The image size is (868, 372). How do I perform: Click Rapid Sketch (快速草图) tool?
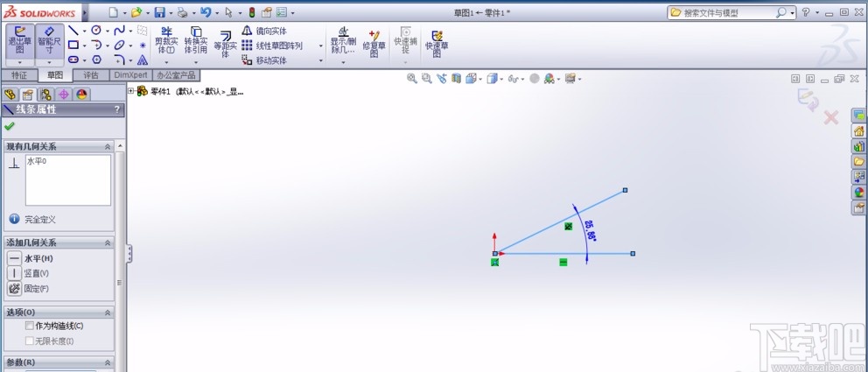437,43
